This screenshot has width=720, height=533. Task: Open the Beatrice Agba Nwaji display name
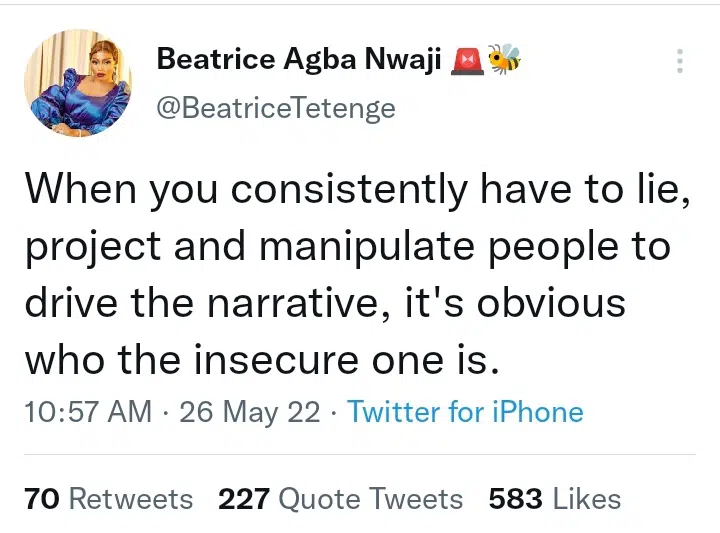click(x=299, y=59)
